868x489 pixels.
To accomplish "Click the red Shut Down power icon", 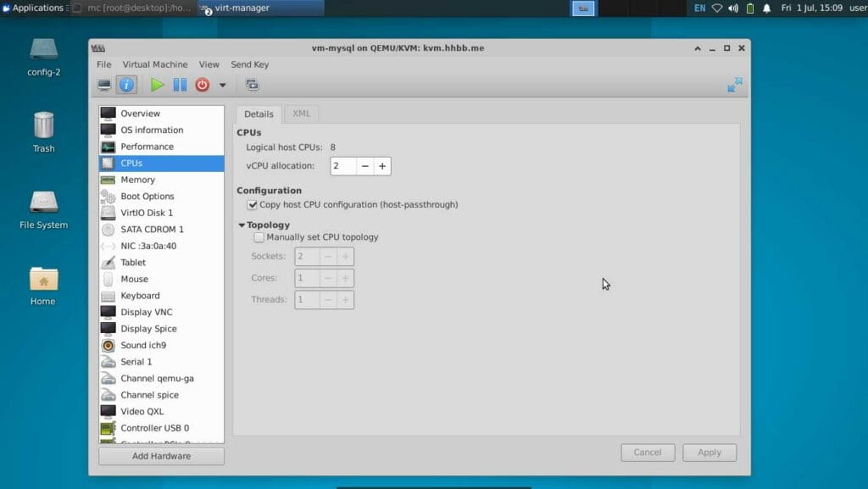I will [x=202, y=85].
